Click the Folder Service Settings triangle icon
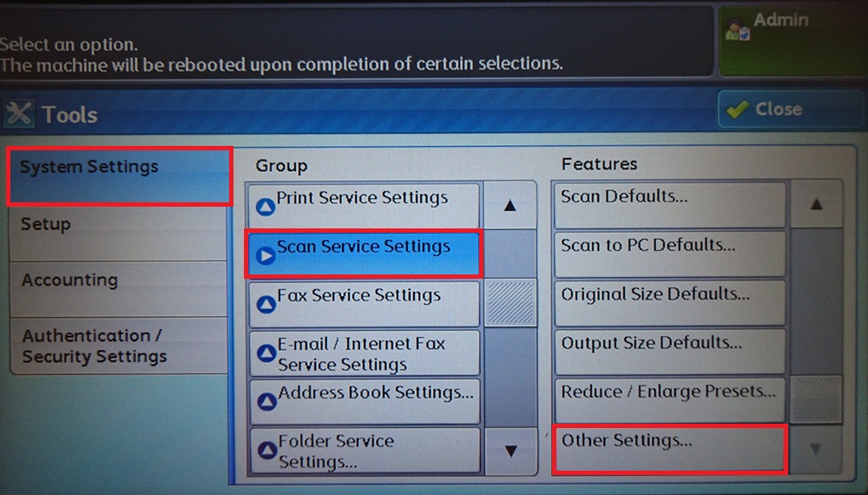This screenshot has height=495, width=868. (x=265, y=450)
